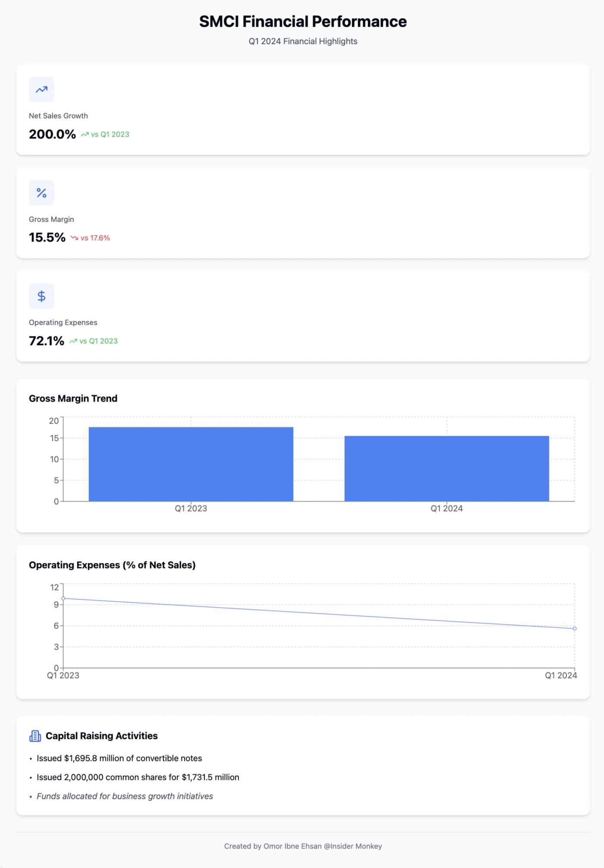Image resolution: width=604 pixels, height=868 pixels.
Task: Click the convertible notes bullet item
Action: [119, 758]
